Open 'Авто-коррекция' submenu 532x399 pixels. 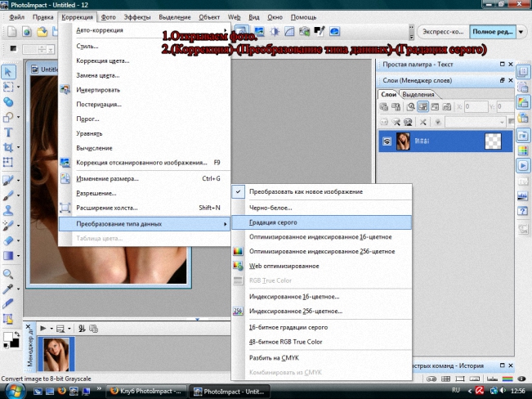pos(145,30)
